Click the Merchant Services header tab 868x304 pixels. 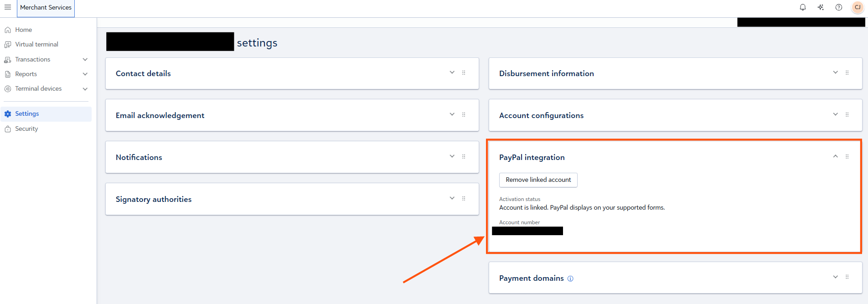(x=46, y=8)
